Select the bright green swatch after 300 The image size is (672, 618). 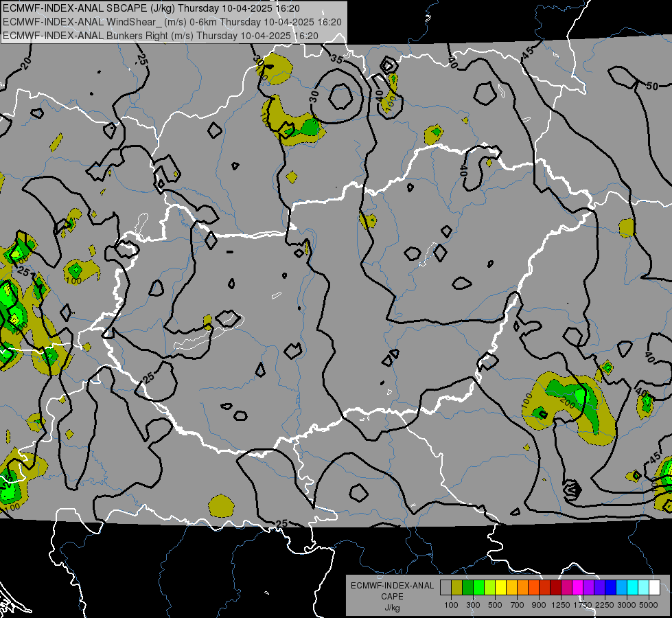(x=478, y=587)
